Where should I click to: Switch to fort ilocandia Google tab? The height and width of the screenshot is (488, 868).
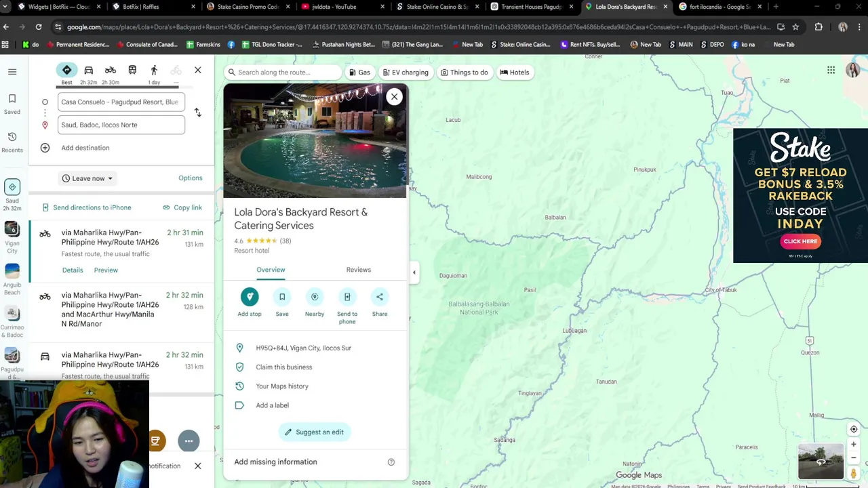[719, 7]
